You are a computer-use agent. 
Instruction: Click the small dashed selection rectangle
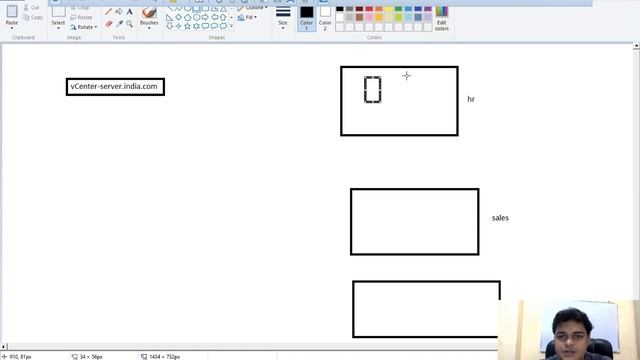pyautogui.click(x=373, y=89)
